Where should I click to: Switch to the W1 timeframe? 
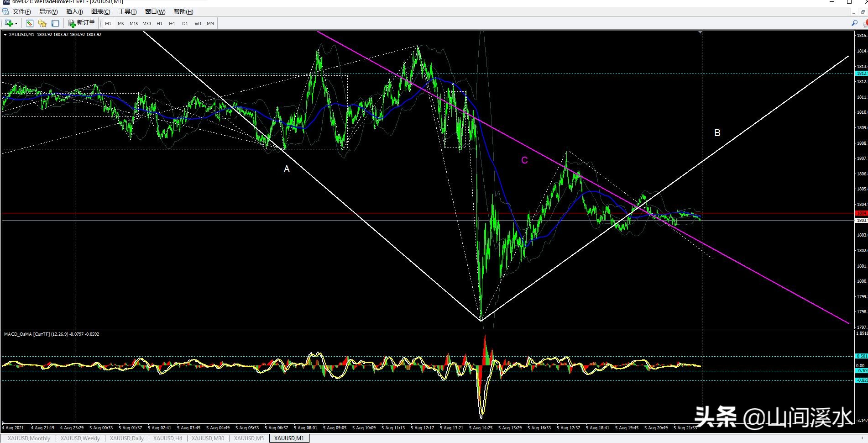[x=198, y=23]
